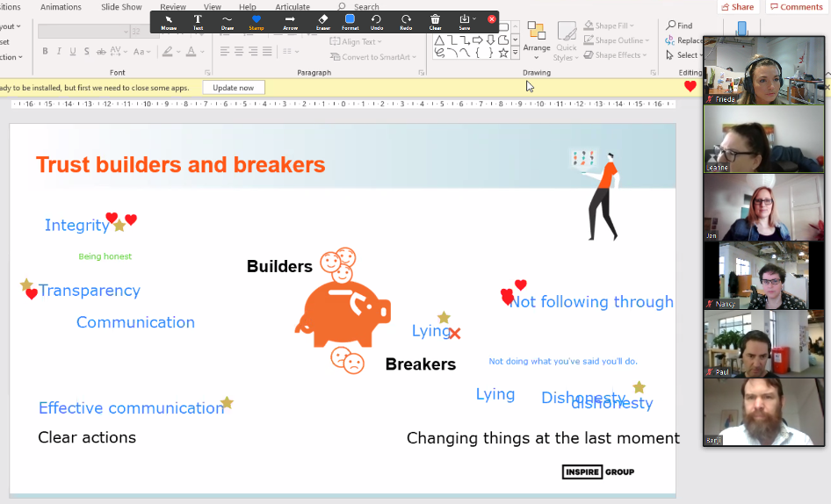This screenshot has height=504, width=831.
Task: Open the View ribbon tab
Action: pos(212,7)
